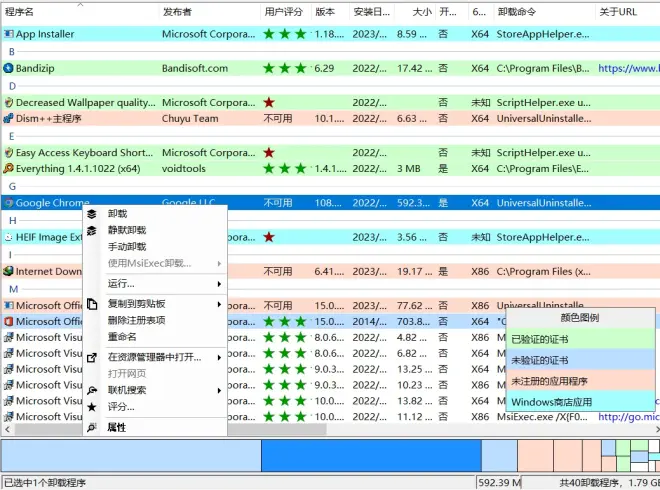Click the 未验证的证书 blue legend swatch
This screenshot has height=490, width=660.
point(580,360)
